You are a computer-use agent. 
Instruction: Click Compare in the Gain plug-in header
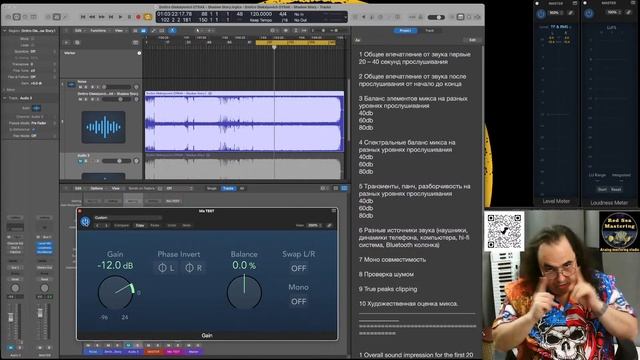(x=121, y=225)
